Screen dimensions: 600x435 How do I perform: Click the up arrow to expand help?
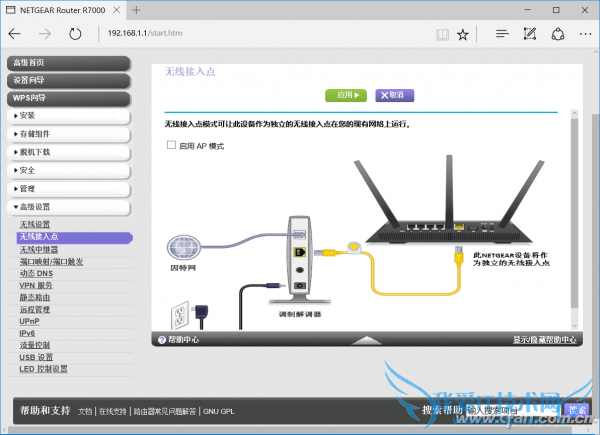(x=367, y=340)
